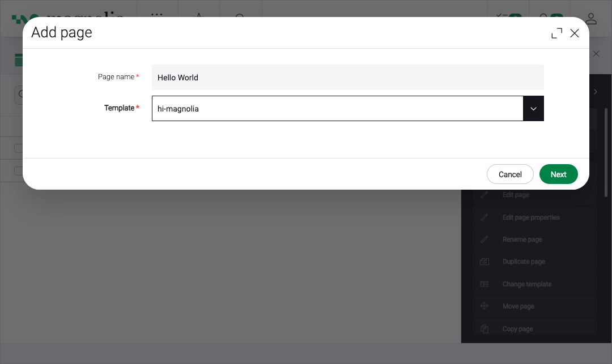612x364 pixels.
Task: Expand the Template dropdown arrow
Action: [x=533, y=109]
